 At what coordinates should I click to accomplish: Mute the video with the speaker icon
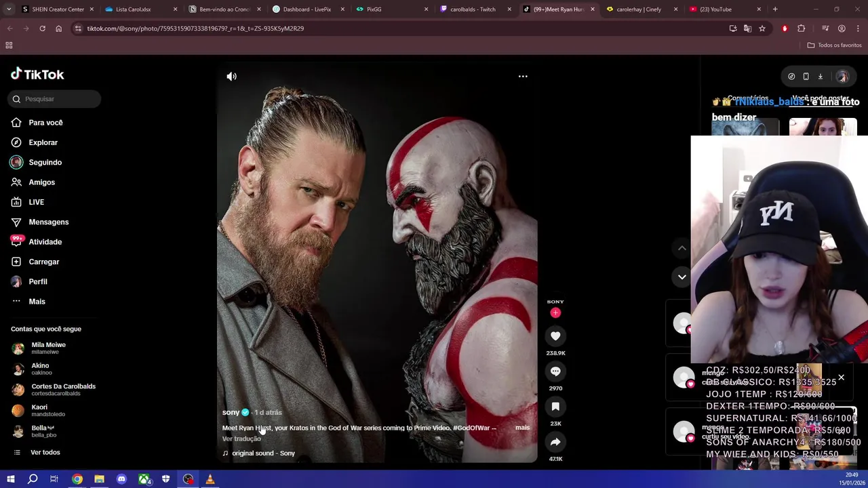(x=231, y=77)
